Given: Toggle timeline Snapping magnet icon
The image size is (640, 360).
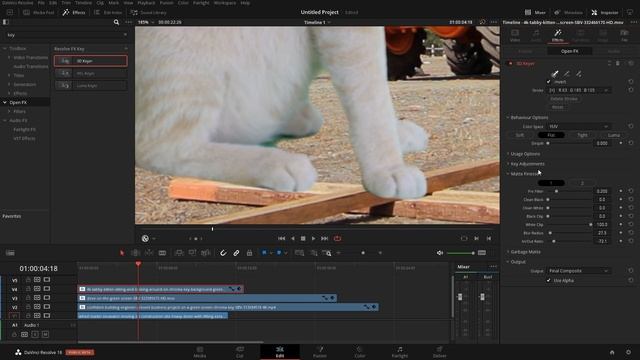Looking at the screenshot, I should (223, 253).
